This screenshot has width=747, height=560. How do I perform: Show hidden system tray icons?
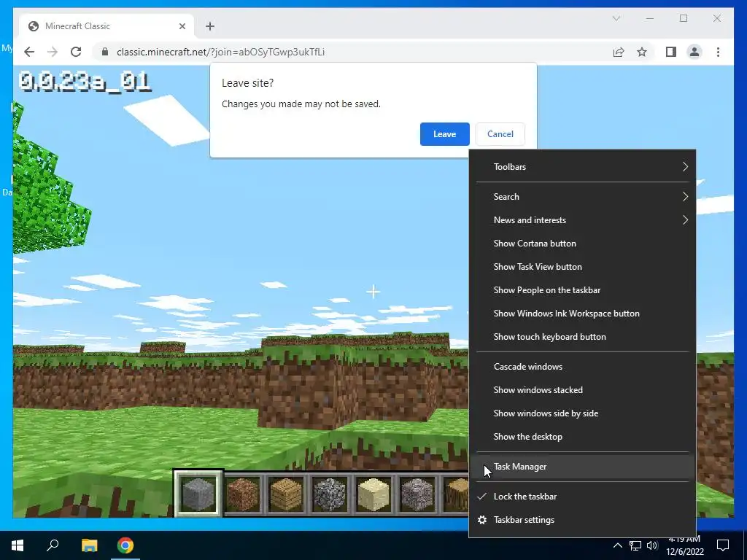coord(617,545)
